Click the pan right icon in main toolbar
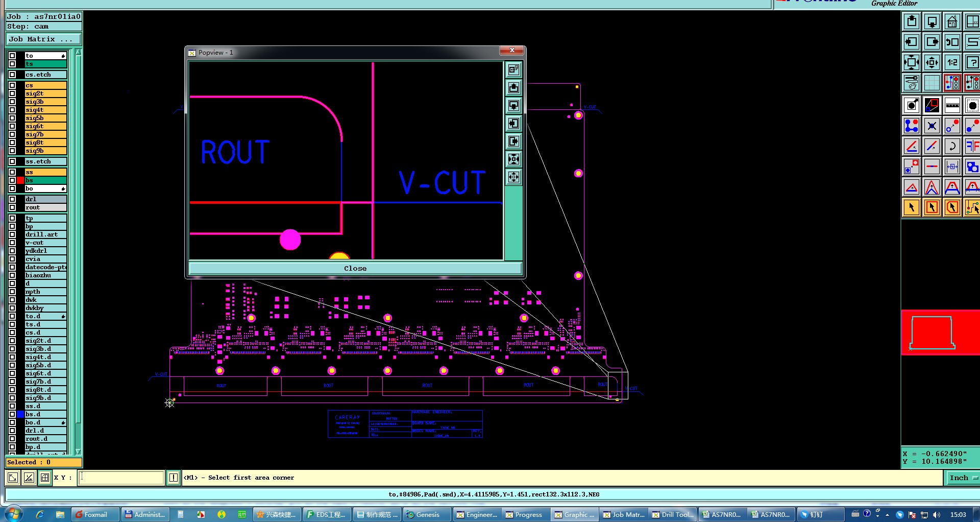Image resolution: width=980 pixels, height=522 pixels. click(x=932, y=42)
